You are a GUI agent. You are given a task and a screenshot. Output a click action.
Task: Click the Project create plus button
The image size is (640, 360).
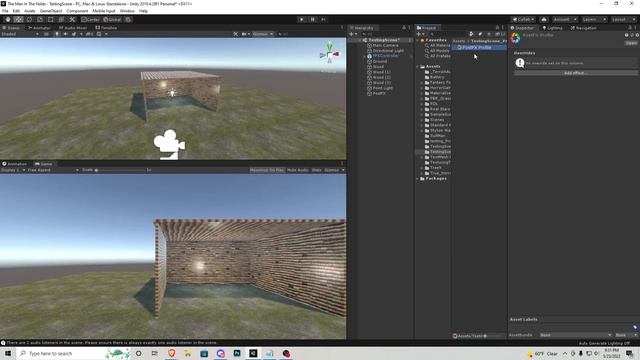click(x=420, y=34)
